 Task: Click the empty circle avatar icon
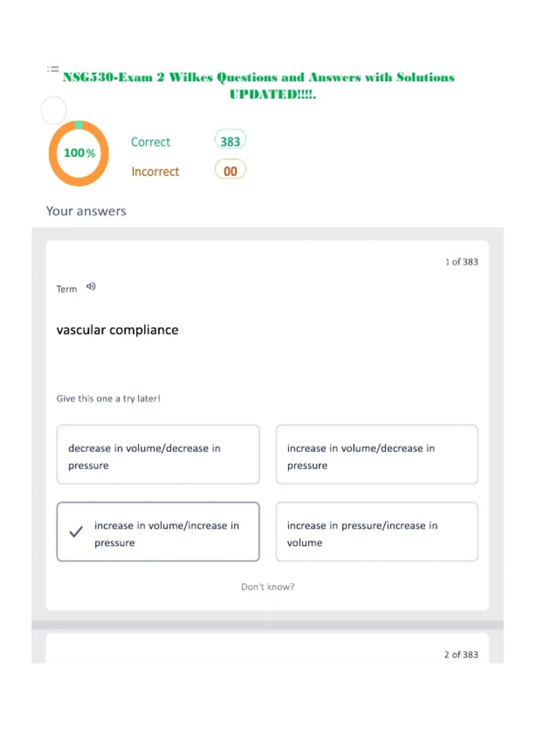[54, 110]
